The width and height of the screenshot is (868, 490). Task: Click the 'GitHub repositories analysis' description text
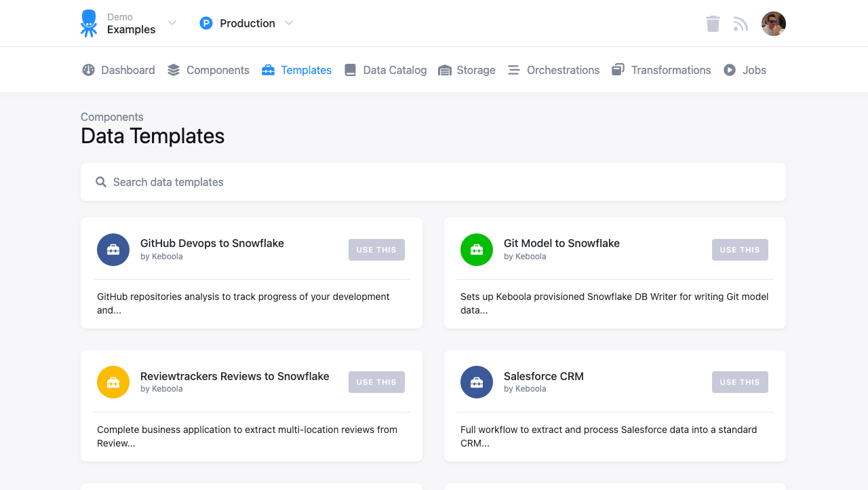243,303
